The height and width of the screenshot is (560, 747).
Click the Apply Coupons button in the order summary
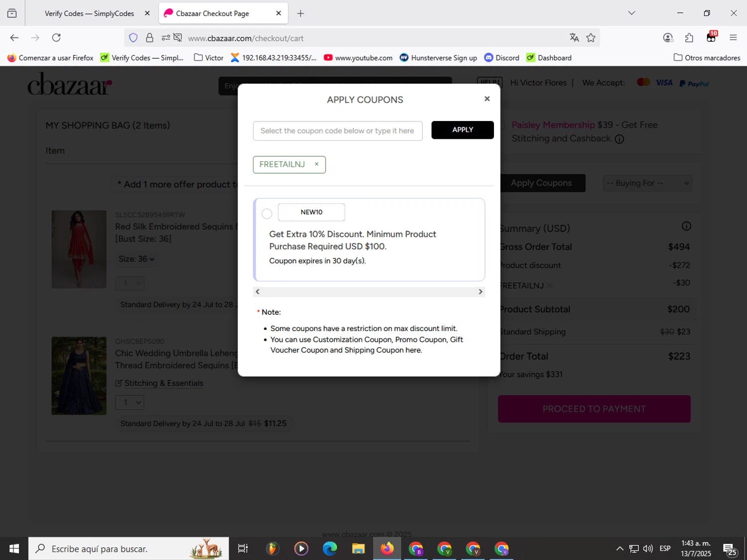(x=542, y=183)
